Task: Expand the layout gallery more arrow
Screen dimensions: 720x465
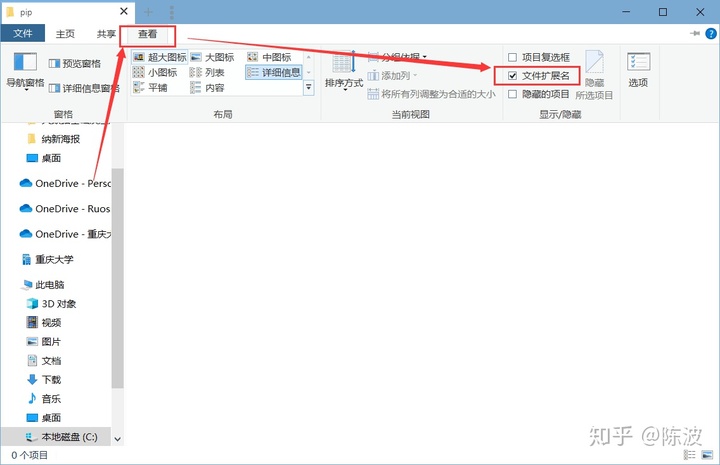Action: pyautogui.click(x=309, y=87)
